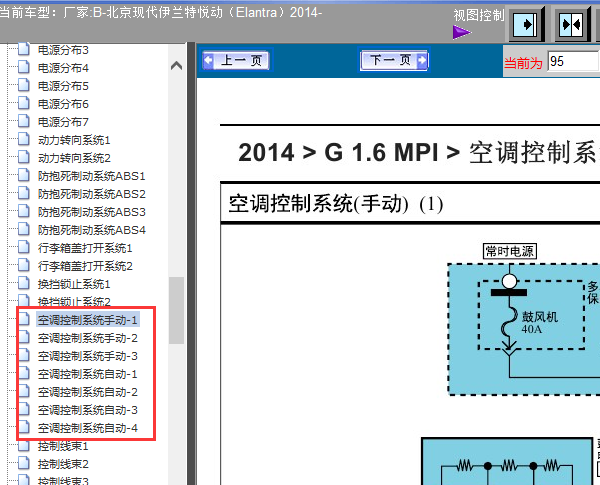Open 空调控制系统手动-2 page

88,338
